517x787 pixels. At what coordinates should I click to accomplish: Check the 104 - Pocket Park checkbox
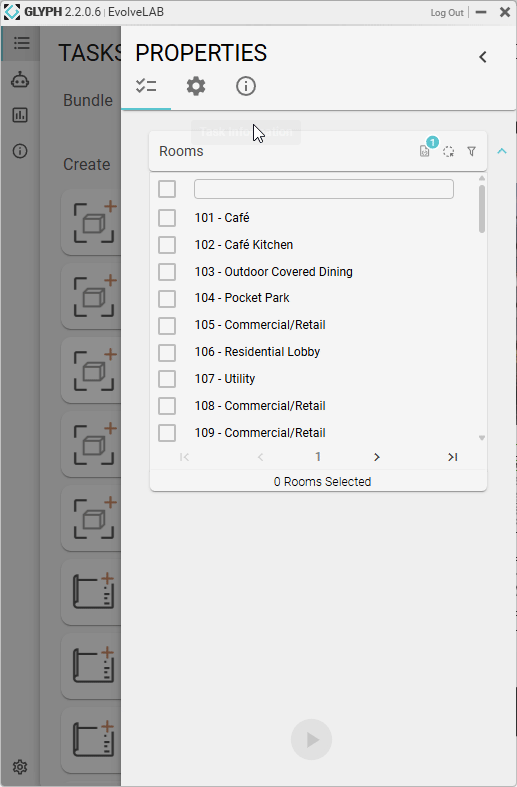[x=167, y=299]
